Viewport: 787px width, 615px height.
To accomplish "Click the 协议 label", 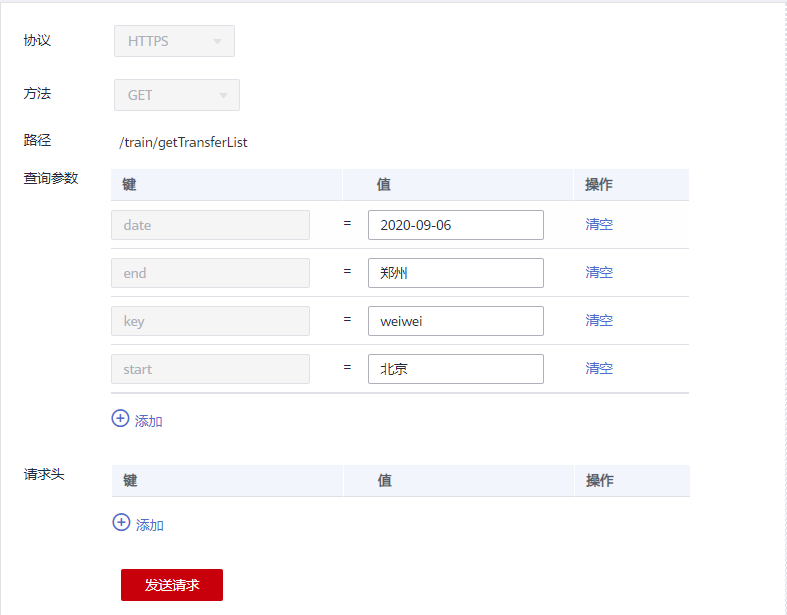I will 37,40.
